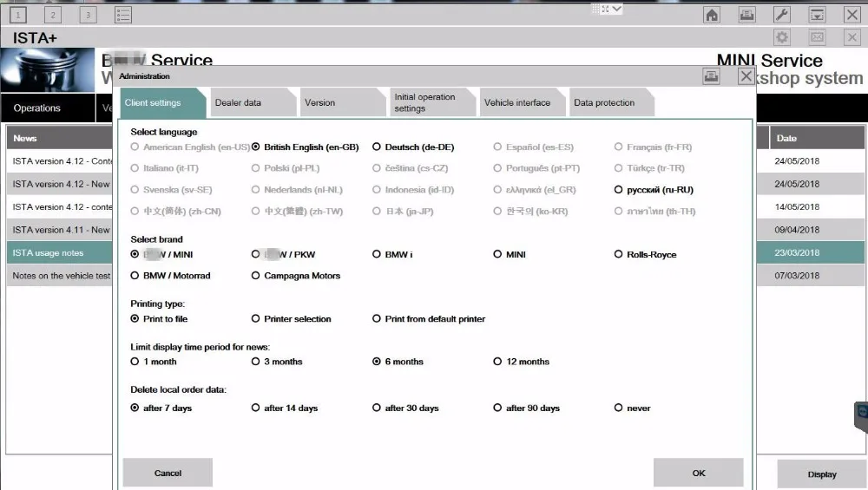Screen dimensions: 868x490
Task: Select the Operations main tab
Action: coord(48,108)
